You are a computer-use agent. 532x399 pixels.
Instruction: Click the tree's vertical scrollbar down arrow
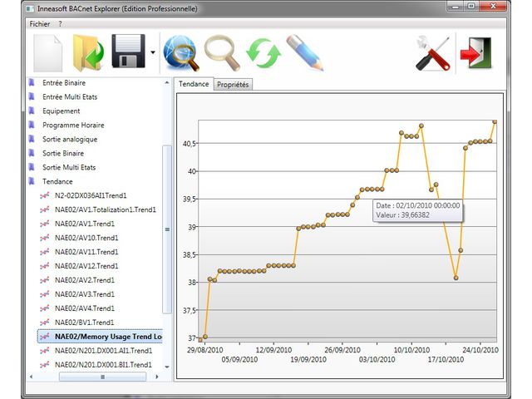pos(167,366)
